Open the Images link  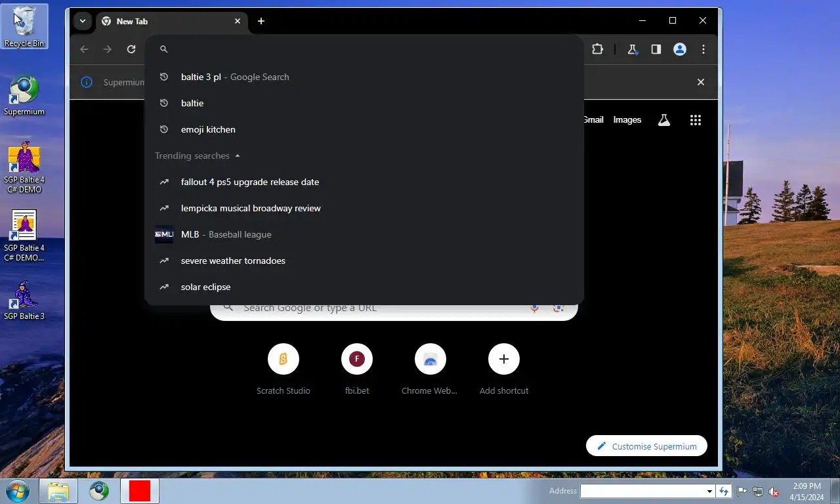(627, 119)
